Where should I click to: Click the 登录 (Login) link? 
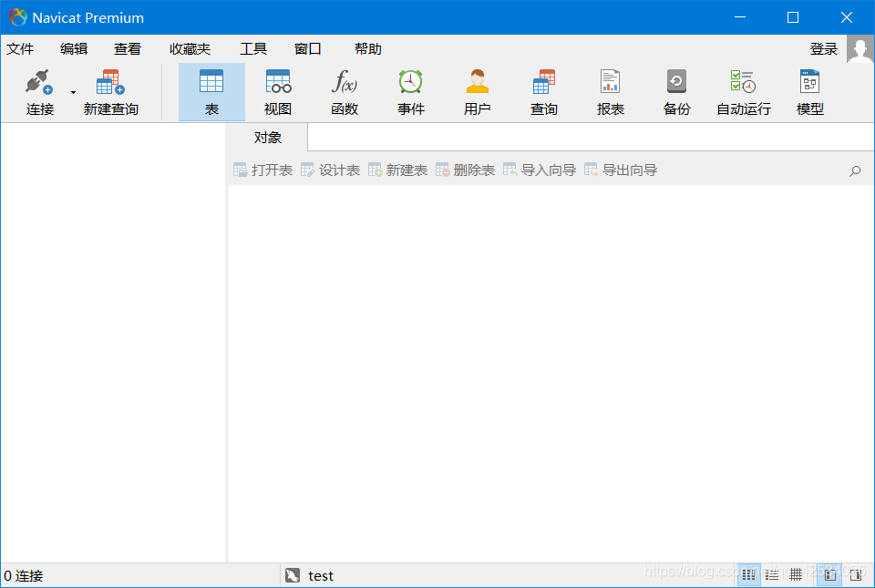click(824, 49)
